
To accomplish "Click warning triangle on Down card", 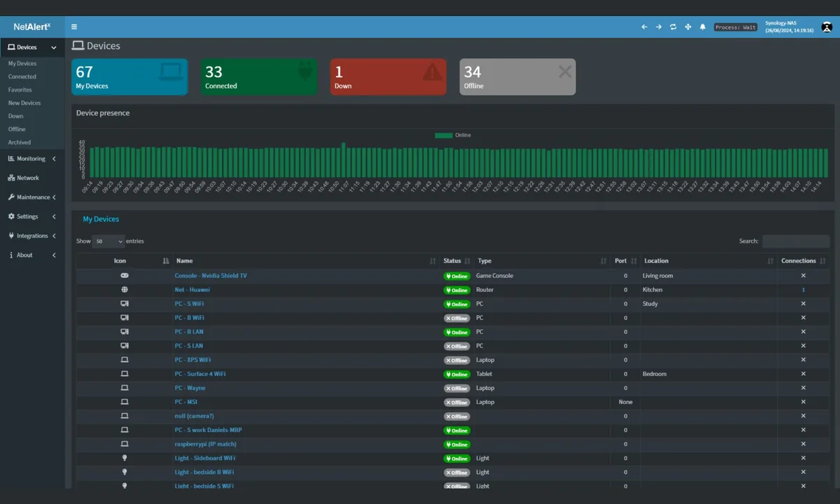I will point(433,71).
